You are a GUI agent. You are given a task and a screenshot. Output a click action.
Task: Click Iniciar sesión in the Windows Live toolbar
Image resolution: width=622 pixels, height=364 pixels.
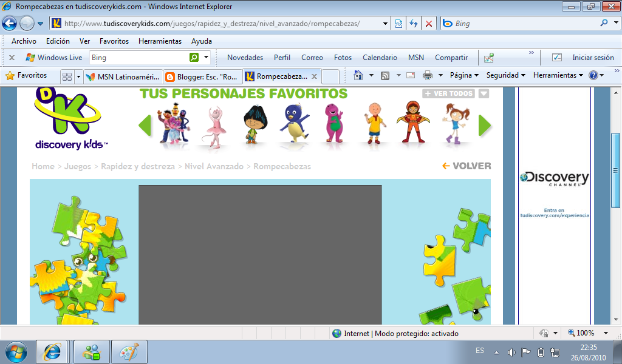point(593,58)
